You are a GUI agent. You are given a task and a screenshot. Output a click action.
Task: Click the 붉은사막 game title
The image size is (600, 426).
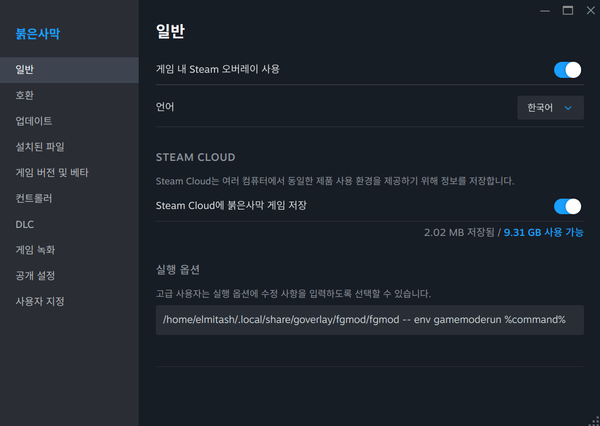[x=38, y=34]
